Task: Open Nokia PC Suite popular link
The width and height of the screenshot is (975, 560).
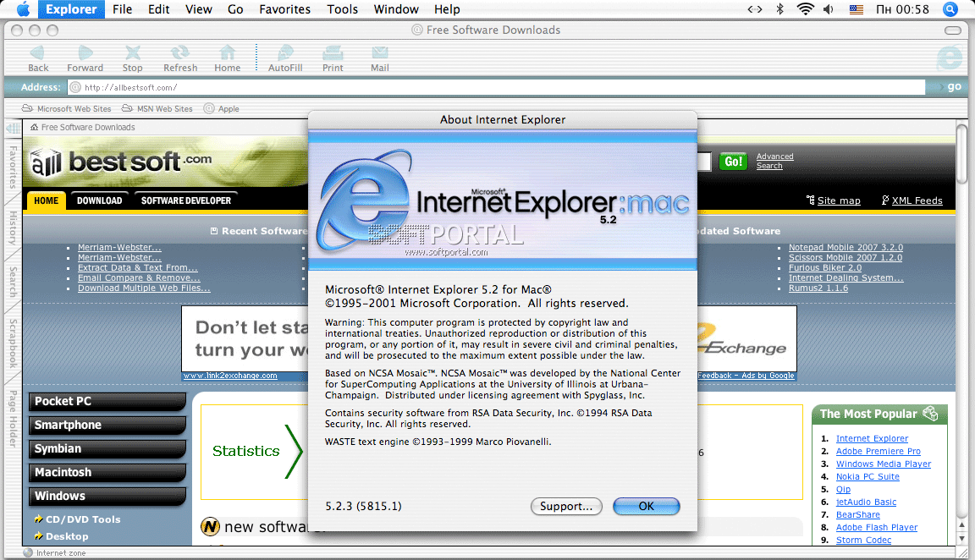Action: click(x=868, y=477)
